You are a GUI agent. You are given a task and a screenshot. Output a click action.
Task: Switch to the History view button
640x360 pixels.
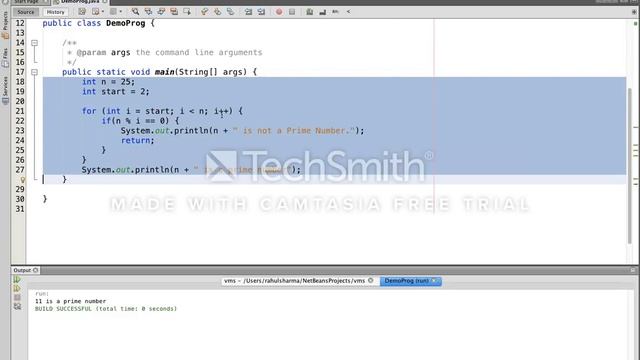tap(56, 12)
